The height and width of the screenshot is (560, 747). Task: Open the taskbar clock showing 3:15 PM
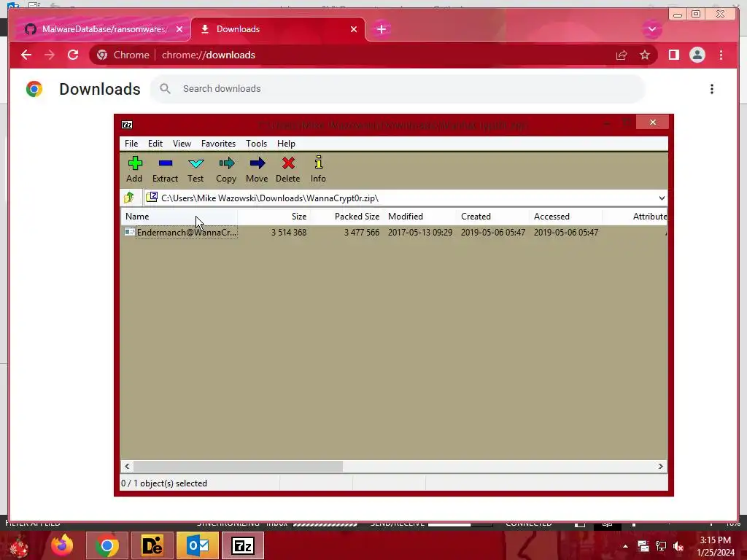[x=716, y=546]
